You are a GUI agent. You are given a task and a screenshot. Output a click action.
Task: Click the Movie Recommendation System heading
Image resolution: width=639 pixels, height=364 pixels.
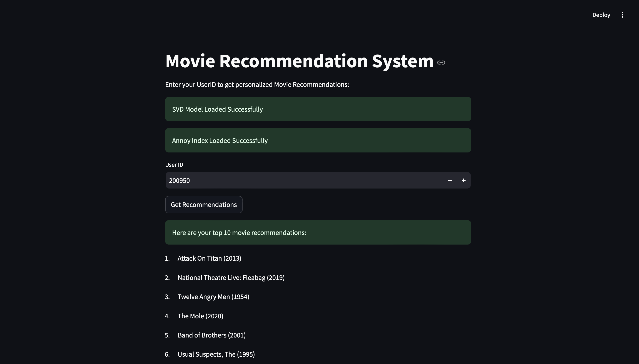coord(298,61)
